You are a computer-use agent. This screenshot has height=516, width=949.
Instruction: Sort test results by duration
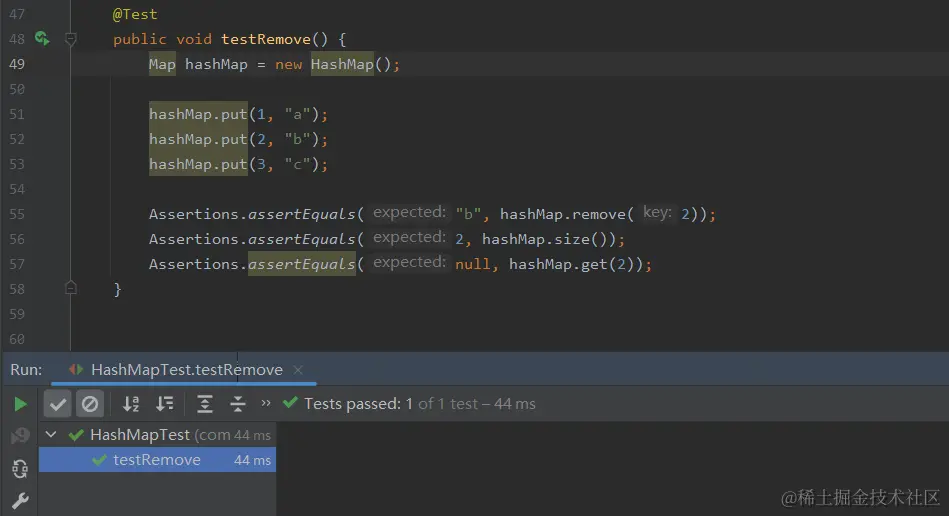pyautogui.click(x=165, y=404)
